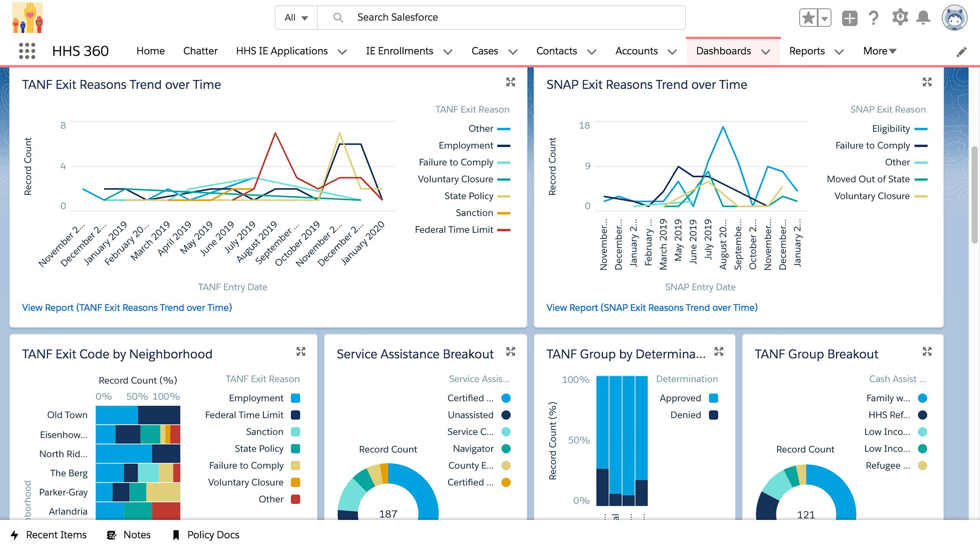View Report for SNAP Exit Reasons Trend

point(652,307)
